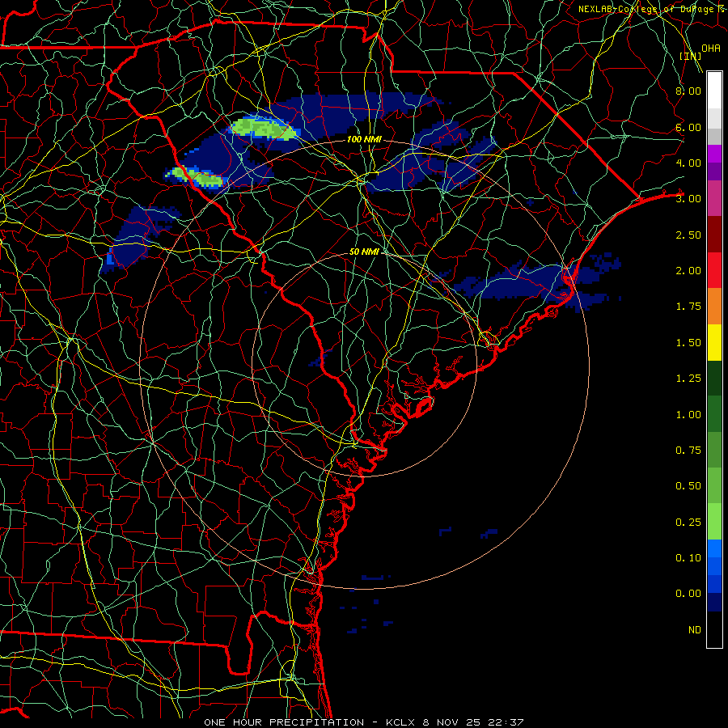This screenshot has width=728, height=728.
Task: Click the white color swatch in legend
Action: click(x=714, y=91)
